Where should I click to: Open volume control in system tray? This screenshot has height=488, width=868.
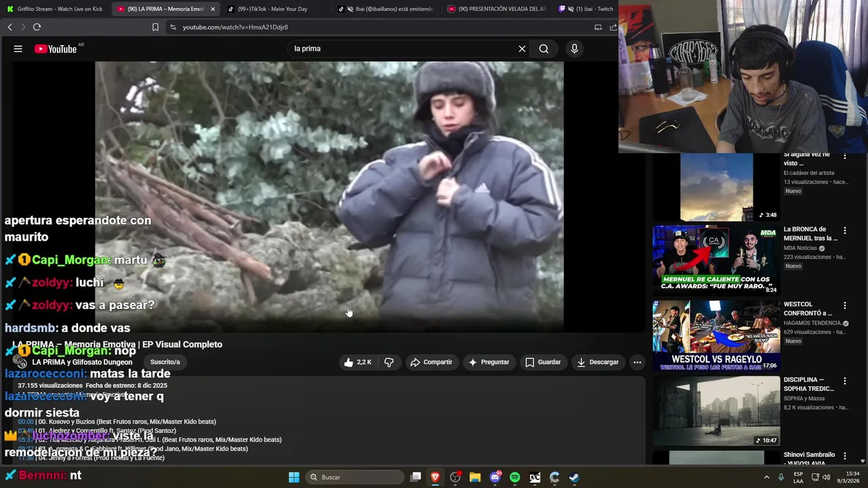(826, 477)
